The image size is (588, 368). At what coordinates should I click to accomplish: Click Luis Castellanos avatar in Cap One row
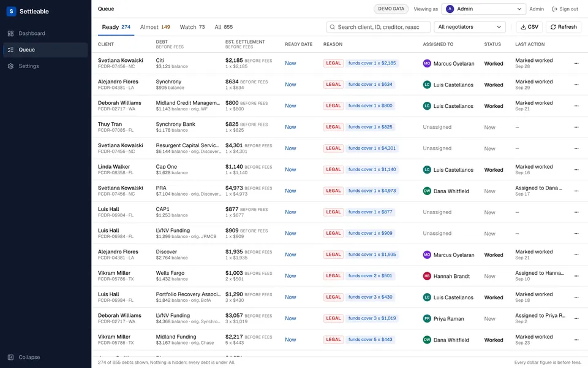click(427, 170)
